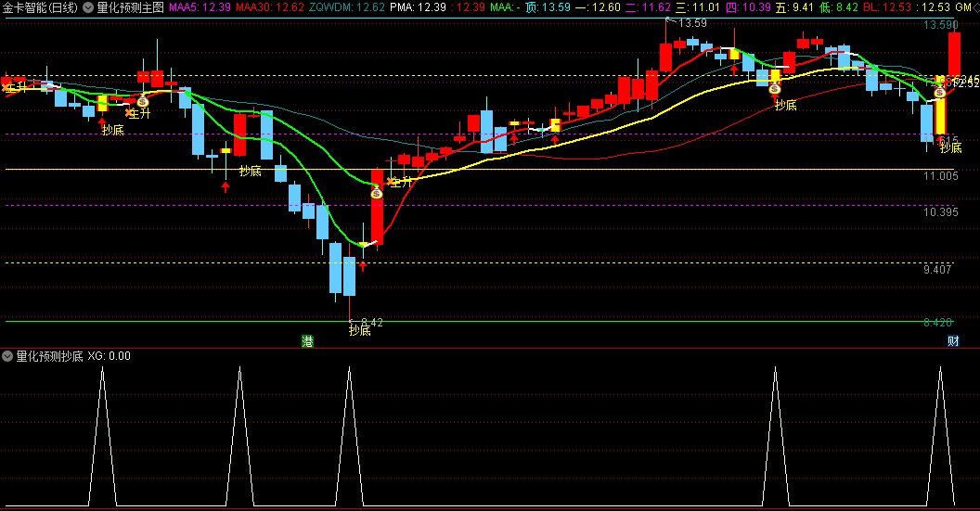The height and width of the screenshot is (511, 980).
Task: Click the MAA5: 12.39 value
Action: click(200, 7)
